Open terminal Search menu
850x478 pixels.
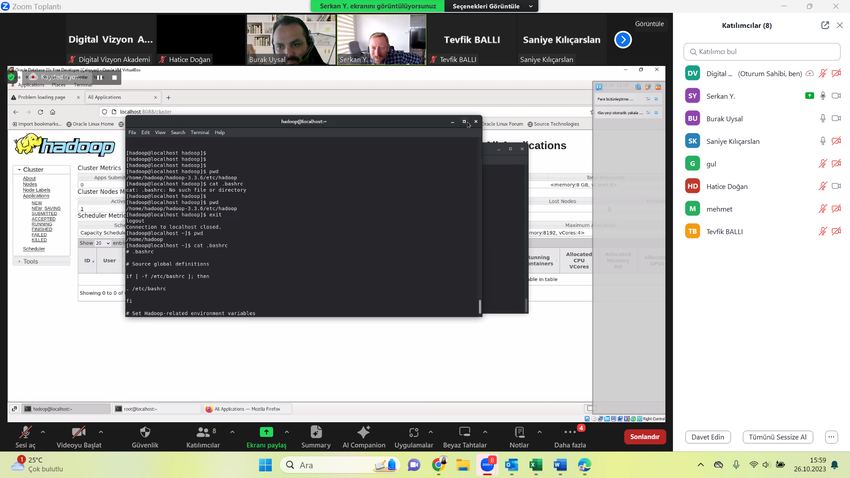(178, 132)
